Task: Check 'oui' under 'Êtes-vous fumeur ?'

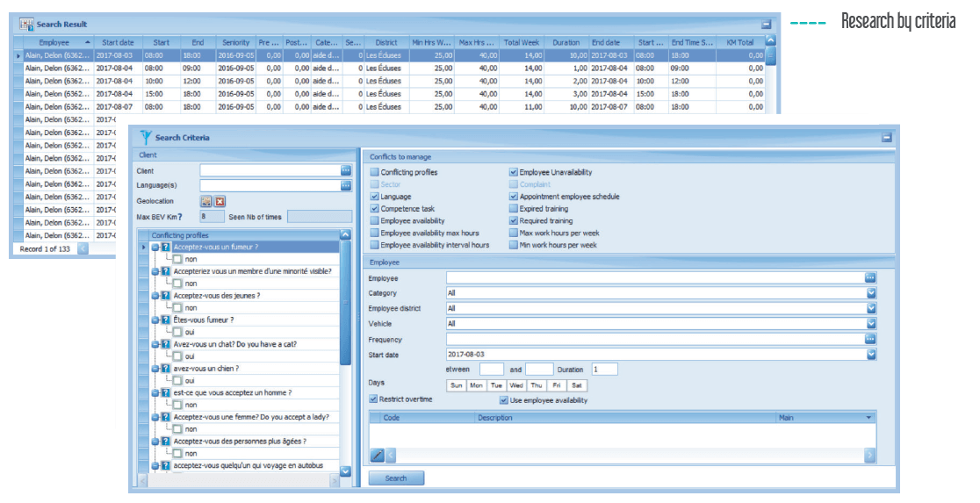Action: coord(177,332)
